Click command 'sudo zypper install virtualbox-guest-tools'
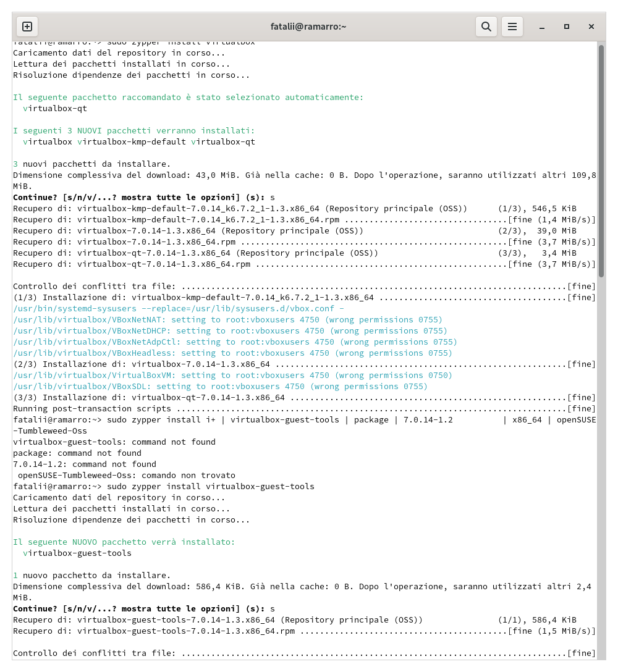Screen dimensions: 618x672 pos(211,487)
